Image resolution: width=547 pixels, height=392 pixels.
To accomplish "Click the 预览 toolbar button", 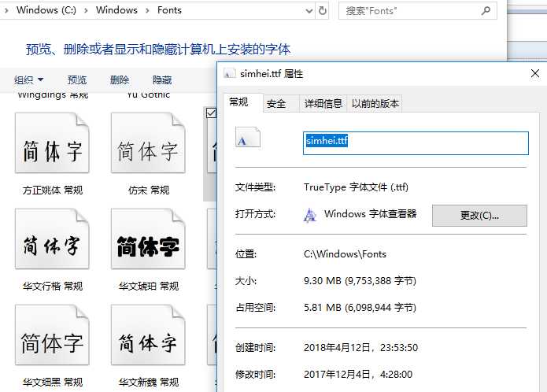I will [77, 80].
